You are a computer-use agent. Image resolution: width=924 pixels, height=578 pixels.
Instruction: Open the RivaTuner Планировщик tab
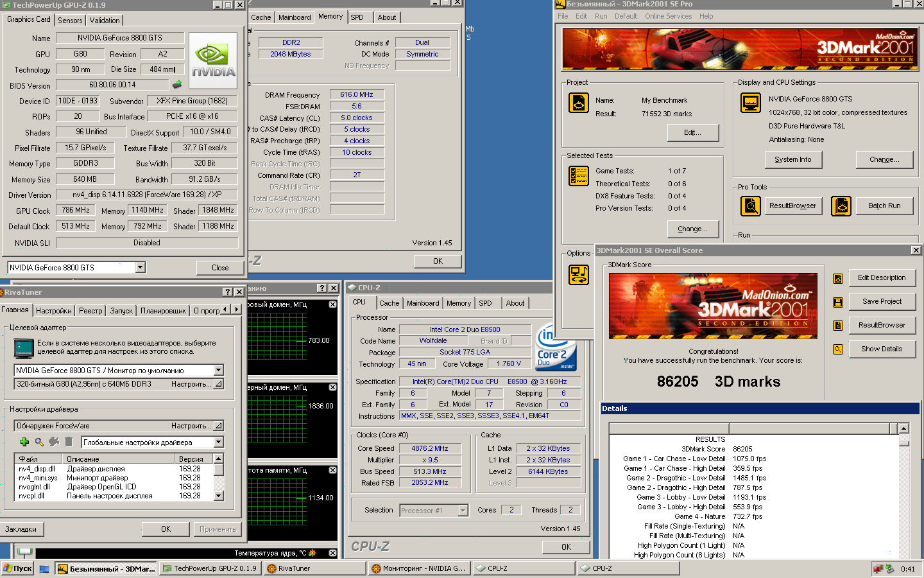(163, 311)
